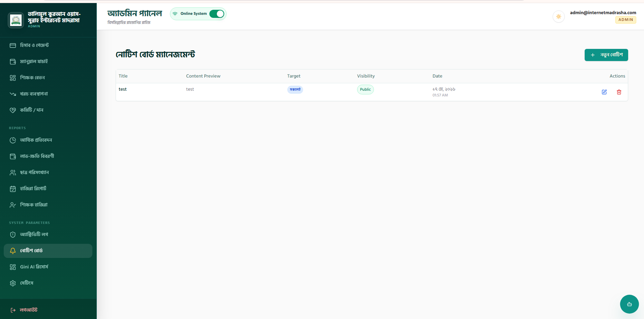Open শিক্ষক হাজিরা in the sidebar
Screen dimensions: 644x319
click(48, 205)
